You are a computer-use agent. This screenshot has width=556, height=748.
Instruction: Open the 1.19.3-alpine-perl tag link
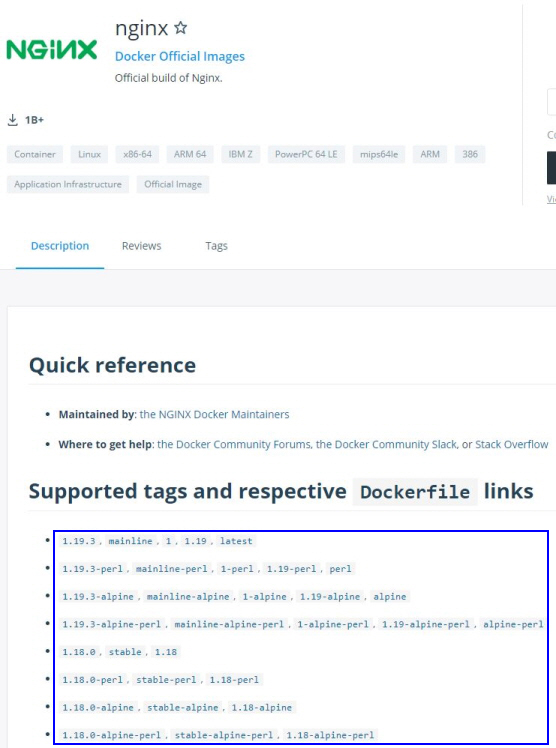pos(112,624)
